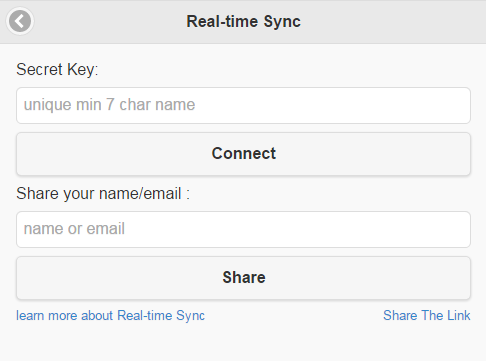Click the Connect button
Image resolution: width=486 pixels, height=361 pixels.
(x=243, y=154)
